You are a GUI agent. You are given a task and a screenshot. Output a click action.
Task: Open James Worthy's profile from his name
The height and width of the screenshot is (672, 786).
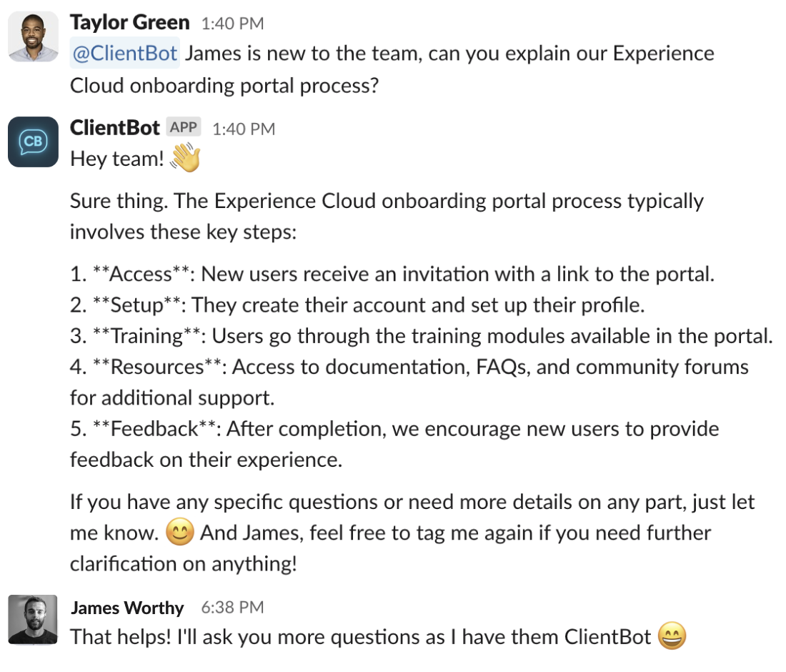point(127,608)
